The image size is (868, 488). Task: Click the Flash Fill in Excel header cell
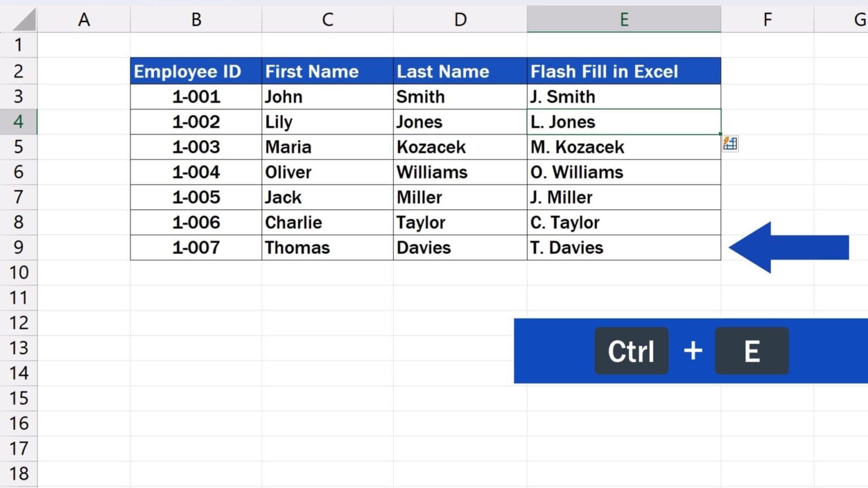coord(624,71)
